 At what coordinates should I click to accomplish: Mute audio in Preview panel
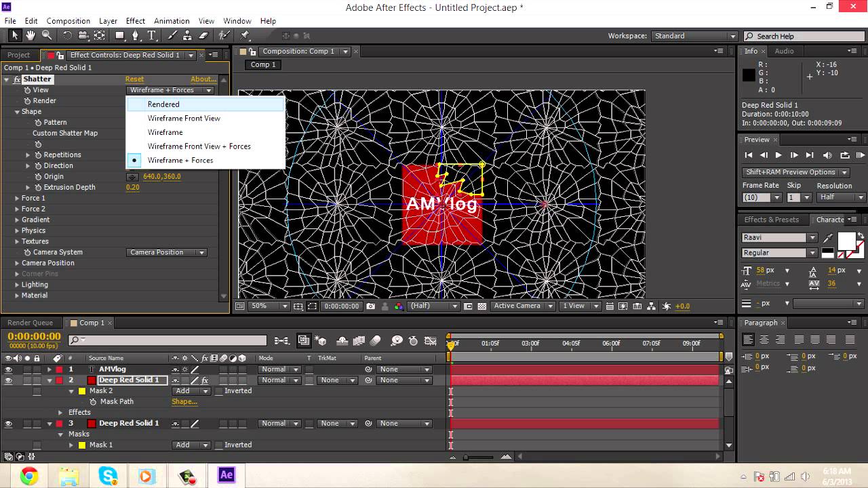tap(827, 155)
